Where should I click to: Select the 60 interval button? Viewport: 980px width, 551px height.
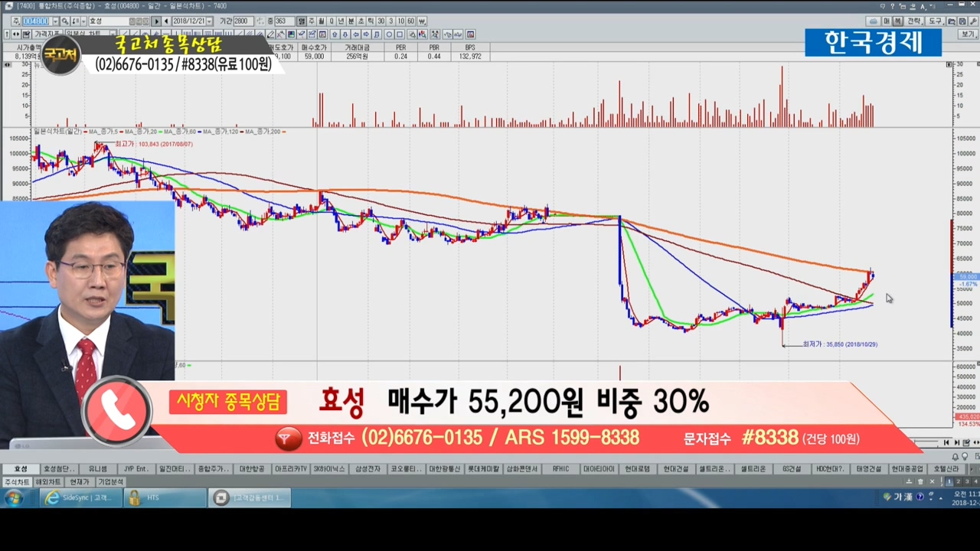point(410,21)
